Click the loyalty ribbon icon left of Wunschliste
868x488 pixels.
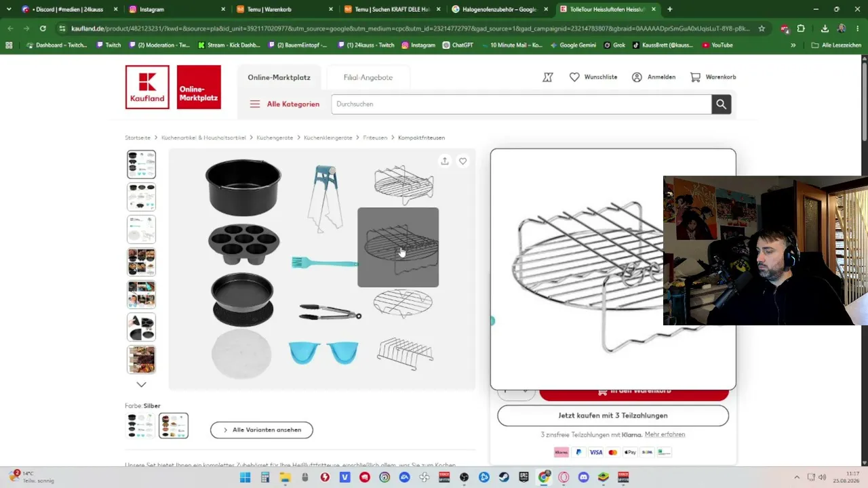tap(548, 77)
